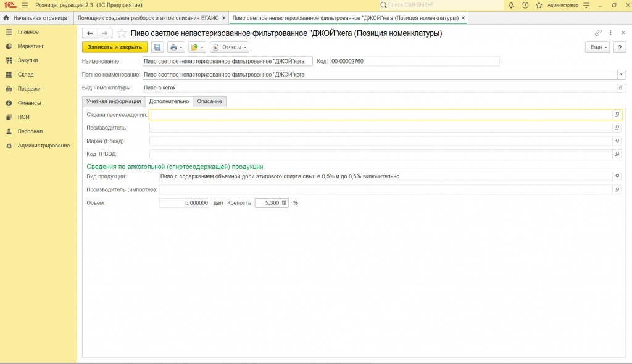This screenshot has width=632, height=364.
Task: Switch to Описание tab
Action: (210, 101)
